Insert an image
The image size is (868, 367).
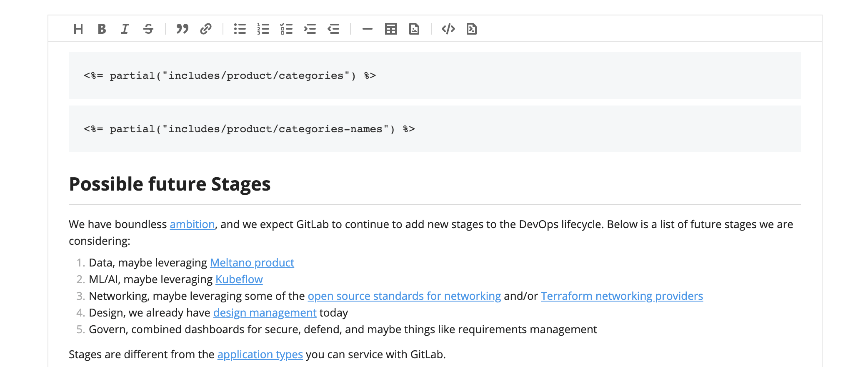414,29
